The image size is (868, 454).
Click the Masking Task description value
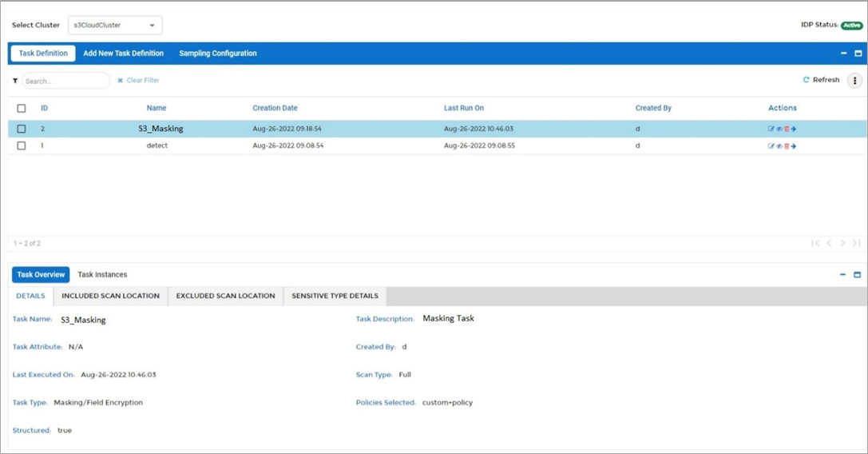(449, 318)
